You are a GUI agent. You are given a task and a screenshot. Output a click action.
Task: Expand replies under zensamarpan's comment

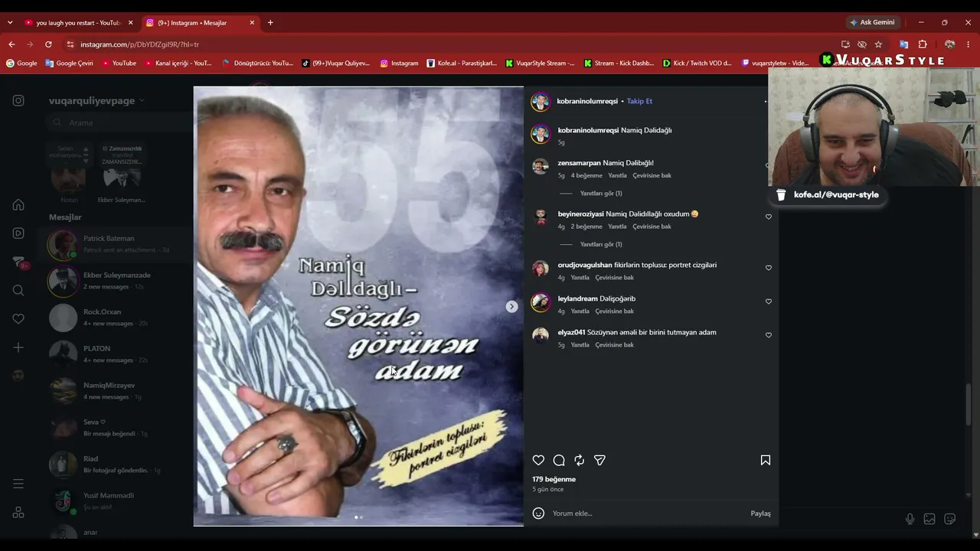601,194
